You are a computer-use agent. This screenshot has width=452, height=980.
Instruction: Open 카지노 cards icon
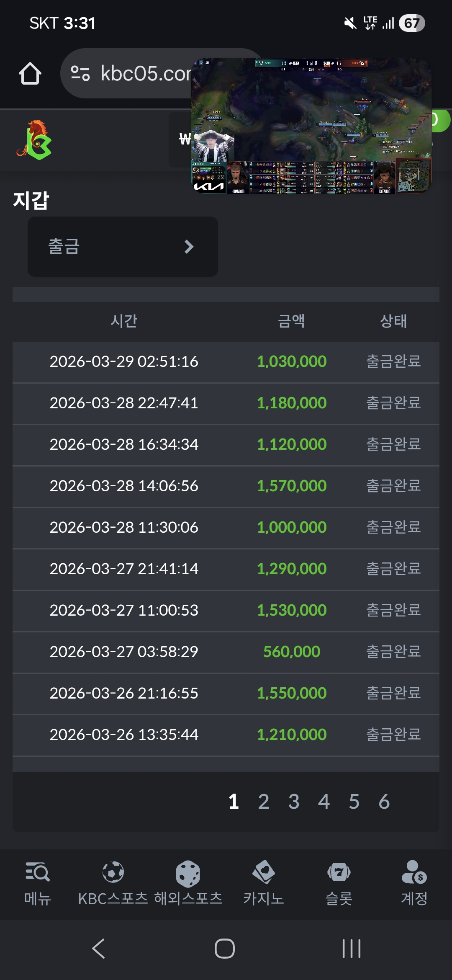pos(264,873)
